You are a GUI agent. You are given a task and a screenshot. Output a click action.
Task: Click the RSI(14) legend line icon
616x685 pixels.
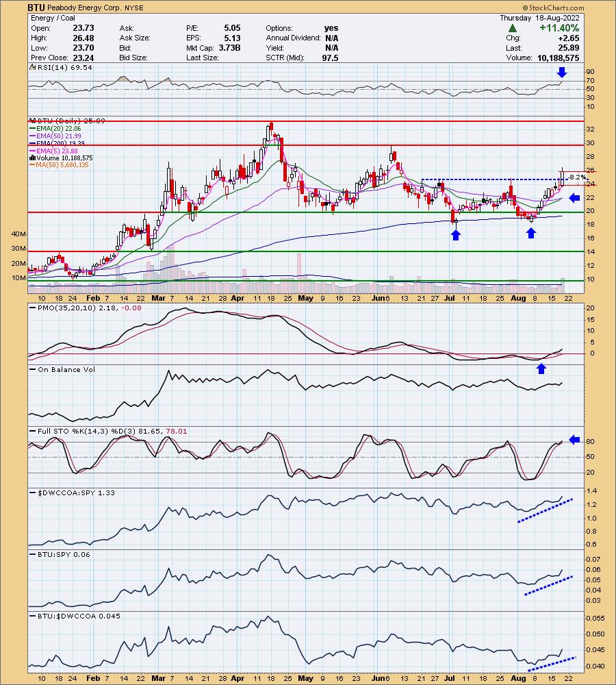click(33, 67)
